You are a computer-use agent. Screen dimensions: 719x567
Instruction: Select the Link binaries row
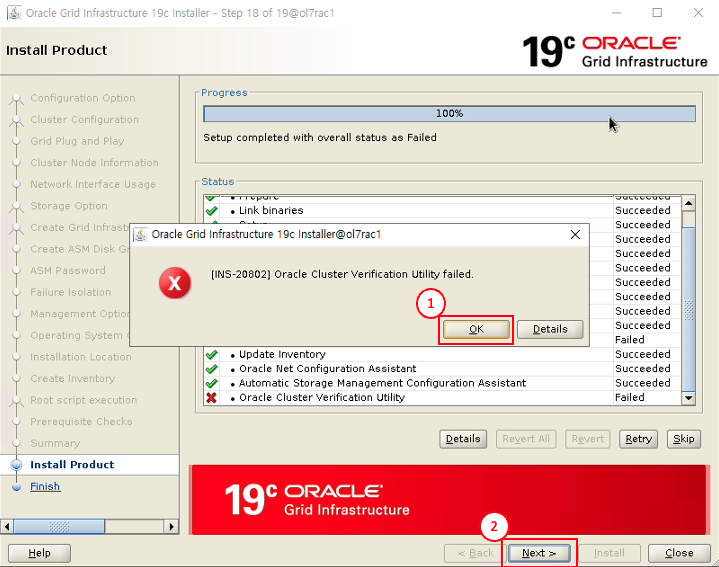(x=442, y=211)
